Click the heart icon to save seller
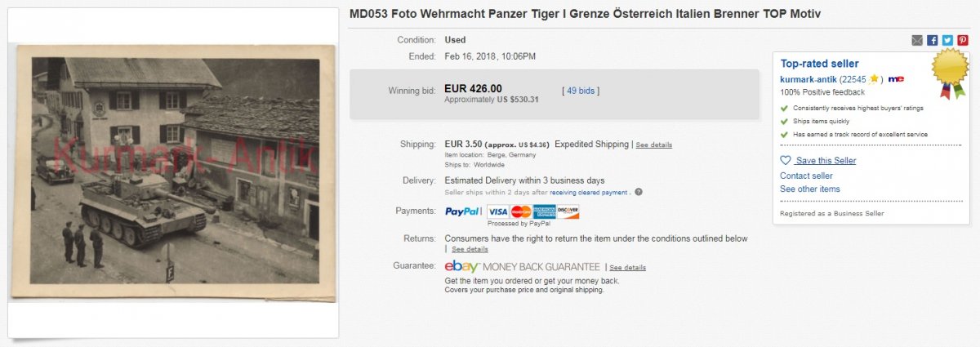The height and width of the screenshot is (347, 980). [x=786, y=161]
